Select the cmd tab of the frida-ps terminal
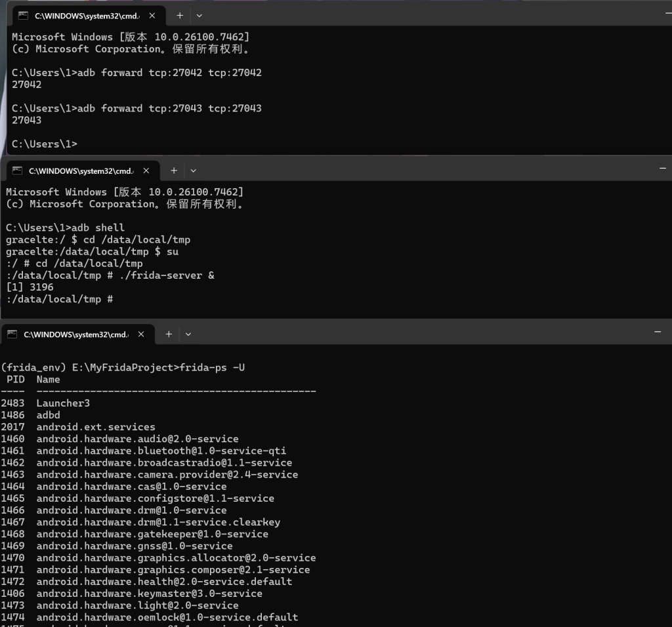 coord(75,334)
